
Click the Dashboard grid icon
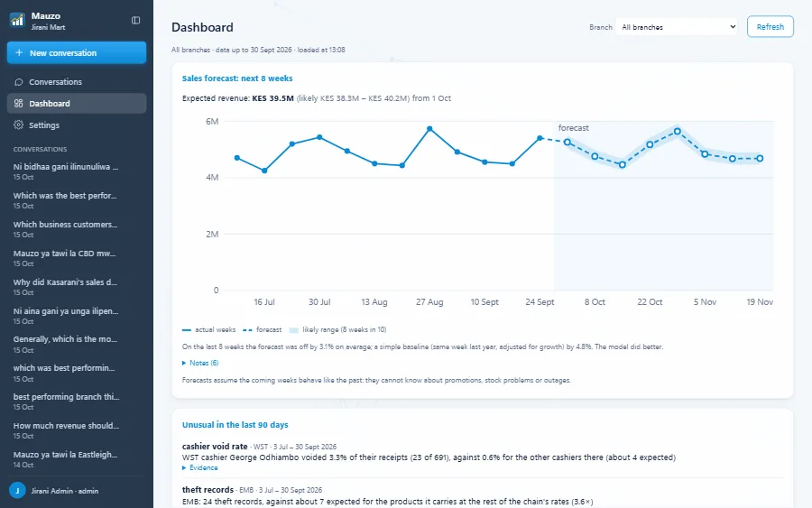pos(19,104)
